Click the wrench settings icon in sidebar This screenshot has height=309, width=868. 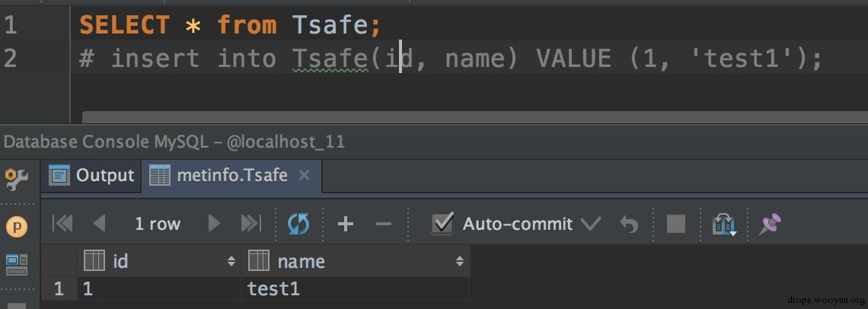tap(17, 179)
